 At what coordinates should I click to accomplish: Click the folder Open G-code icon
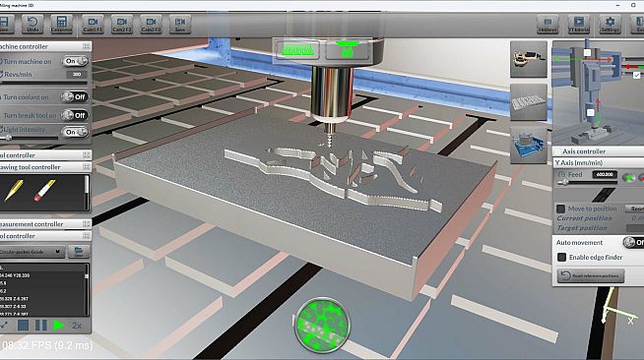coord(79,252)
